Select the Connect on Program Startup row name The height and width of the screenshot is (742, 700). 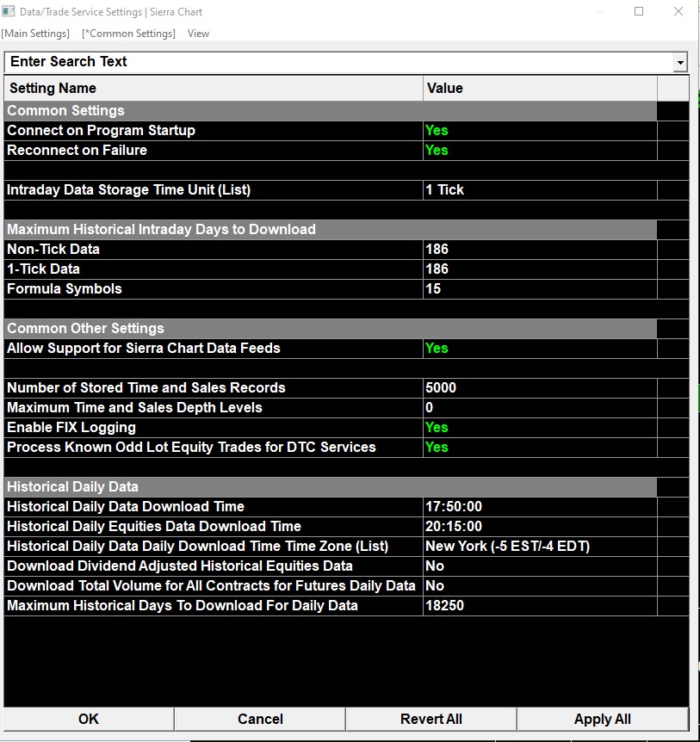pos(214,131)
